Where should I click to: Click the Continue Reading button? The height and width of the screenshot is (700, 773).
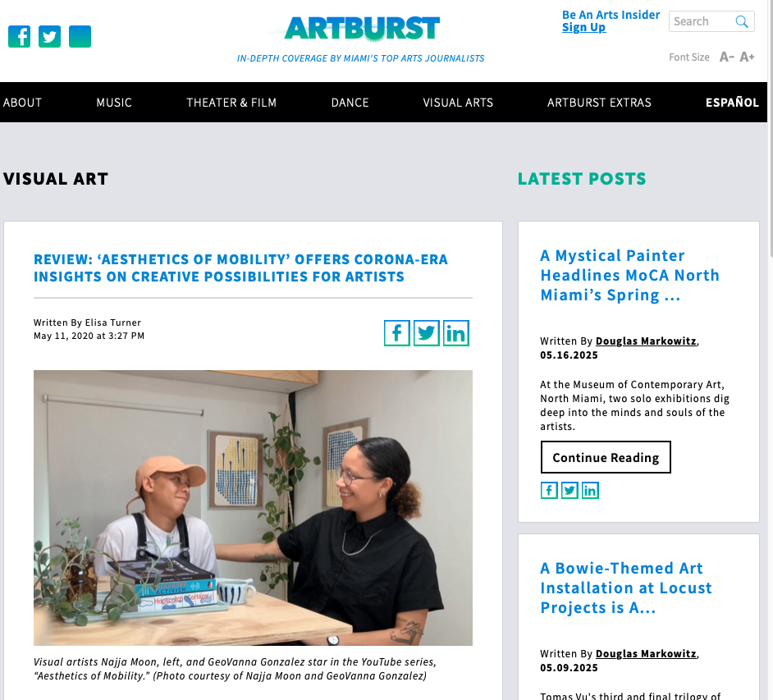click(x=606, y=457)
